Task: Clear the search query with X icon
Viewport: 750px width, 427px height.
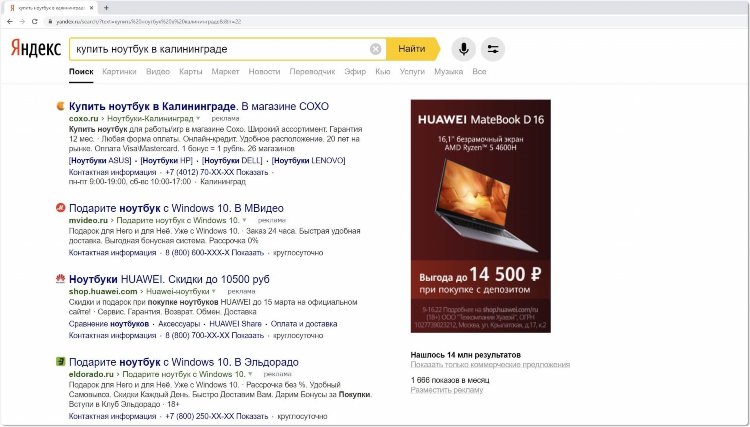Action: point(375,49)
